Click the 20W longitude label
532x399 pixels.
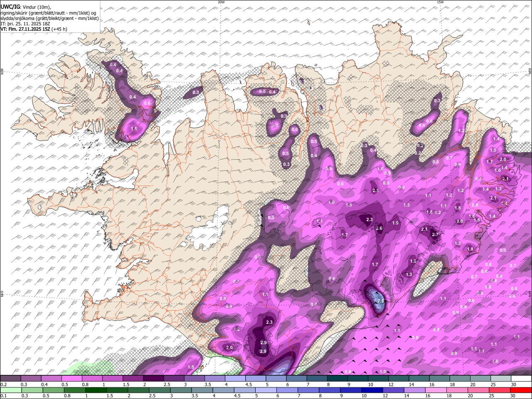pos(221,2)
